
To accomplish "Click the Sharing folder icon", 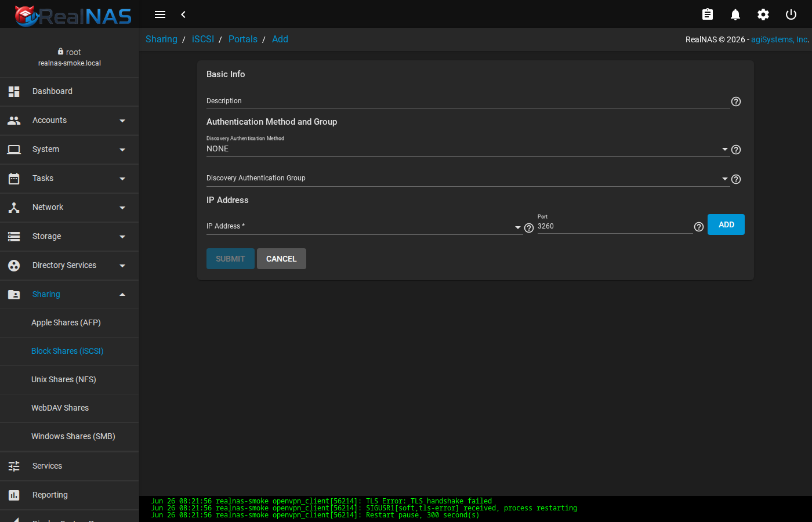I will click(x=14, y=295).
